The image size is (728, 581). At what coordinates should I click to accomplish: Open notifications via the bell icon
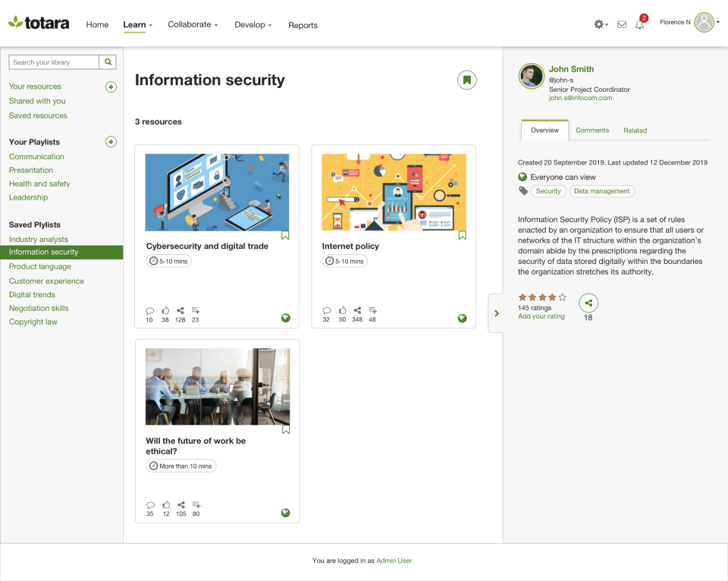coord(639,24)
